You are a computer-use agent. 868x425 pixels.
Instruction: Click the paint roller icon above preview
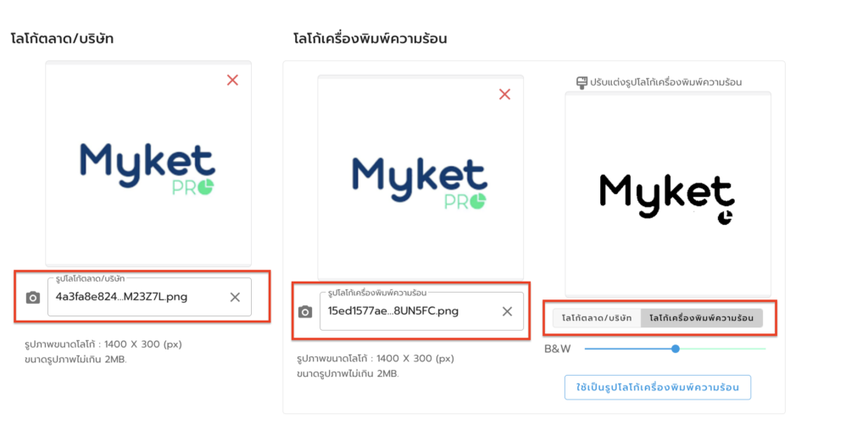tap(581, 82)
